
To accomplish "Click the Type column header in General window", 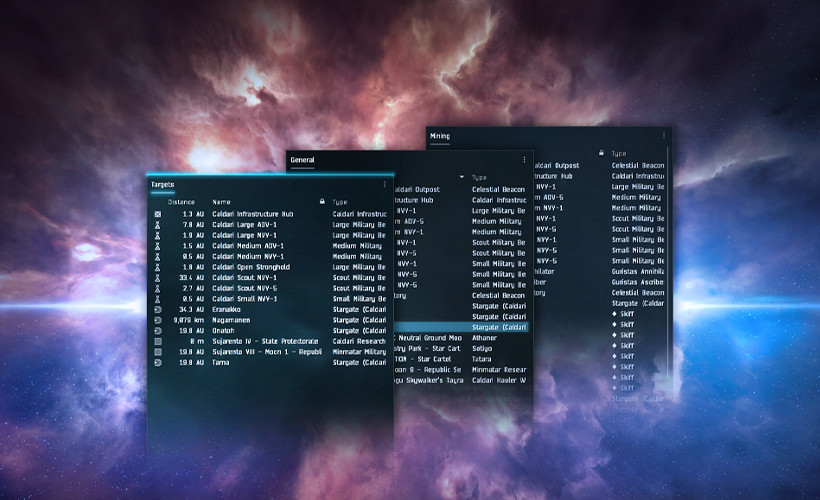I will point(479,178).
